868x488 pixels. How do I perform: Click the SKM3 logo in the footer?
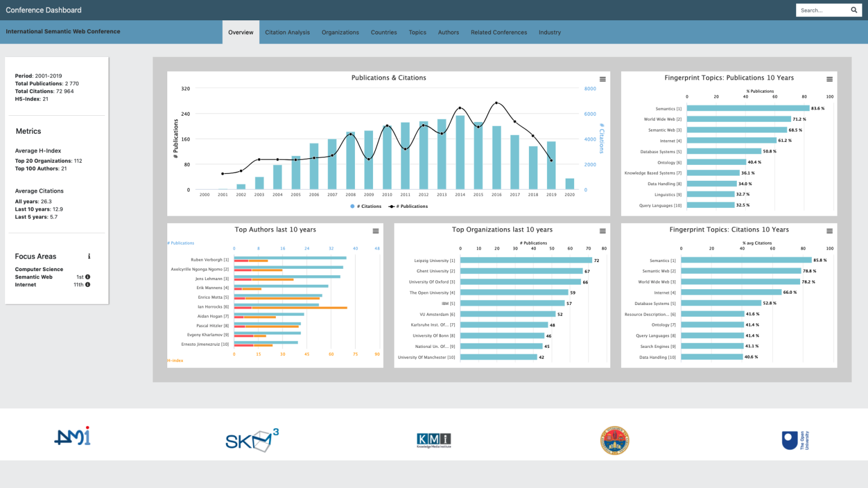(251, 440)
